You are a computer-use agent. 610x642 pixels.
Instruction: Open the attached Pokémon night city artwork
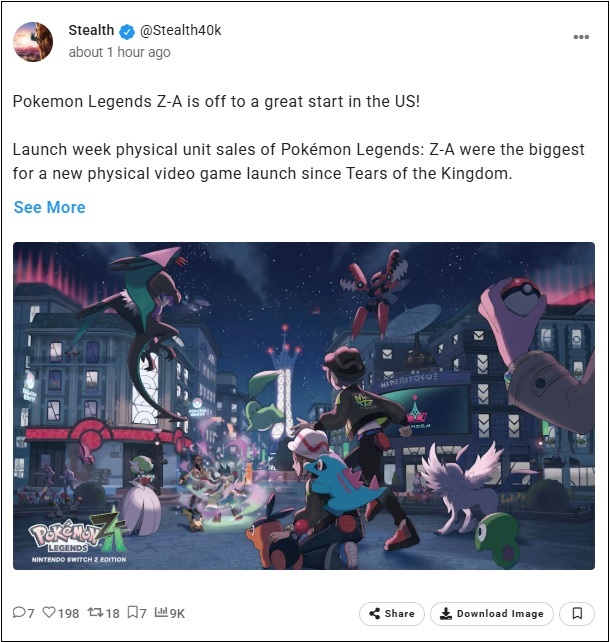click(304, 406)
